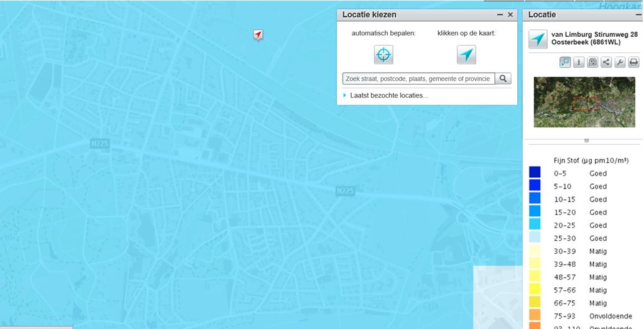Click the 20-25 light blue legend swatch
This screenshot has height=329, width=644.
[x=535, y=225]
